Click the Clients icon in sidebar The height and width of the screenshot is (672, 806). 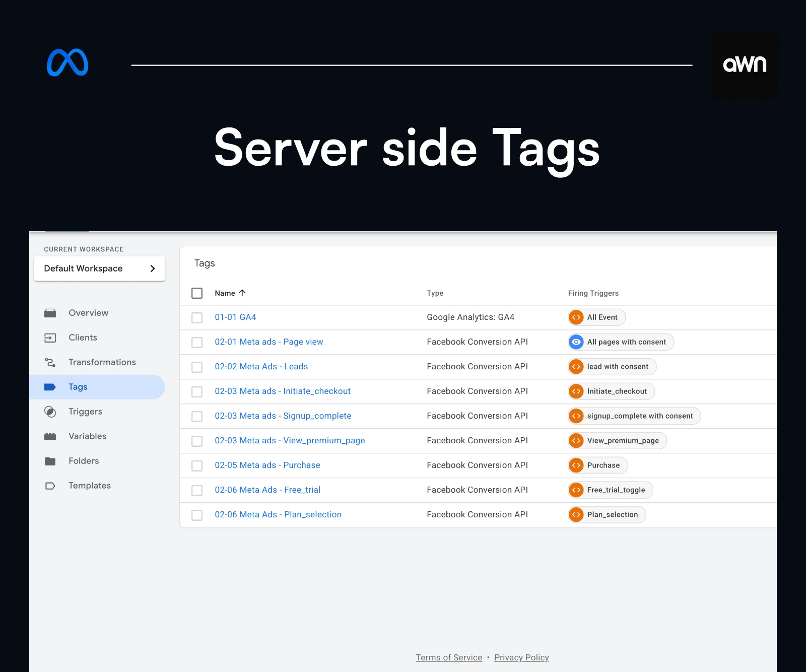tap(50, 338)
